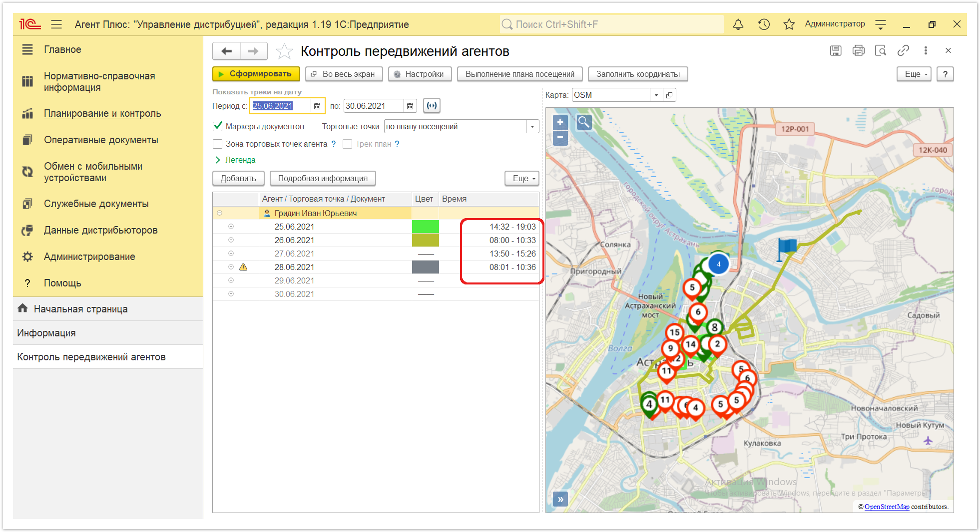Click the Подробная информация button
Screen dimensions: 980x532
[323, 178]
